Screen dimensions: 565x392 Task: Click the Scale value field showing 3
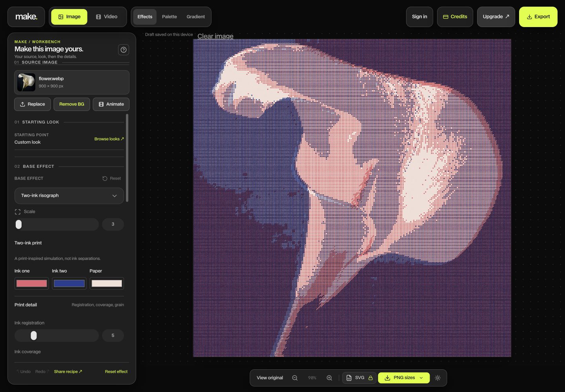click(x=113, y=224)
